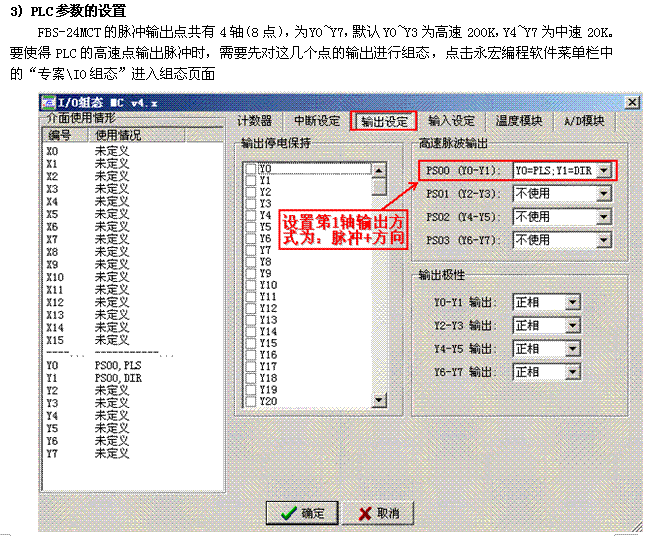Check the Y20 checkbox
This screenshot has height=536, width=663.
[x=251, y=401]
